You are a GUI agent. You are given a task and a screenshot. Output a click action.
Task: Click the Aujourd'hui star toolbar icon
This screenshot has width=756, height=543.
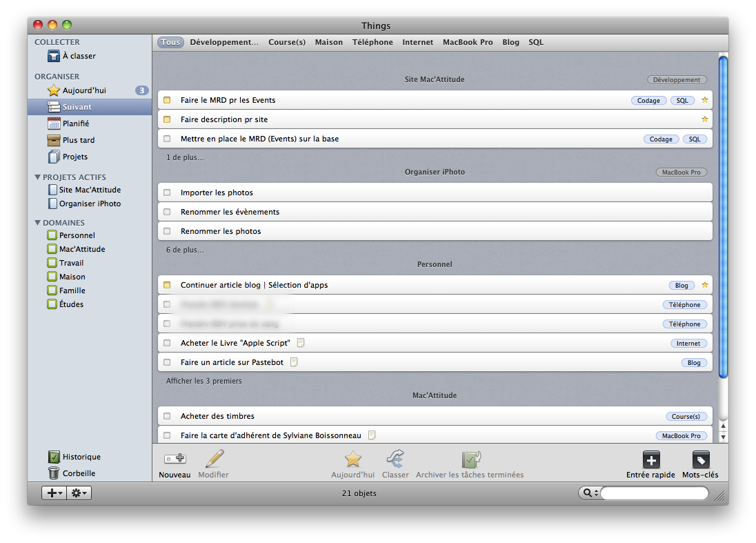[353, 459]
